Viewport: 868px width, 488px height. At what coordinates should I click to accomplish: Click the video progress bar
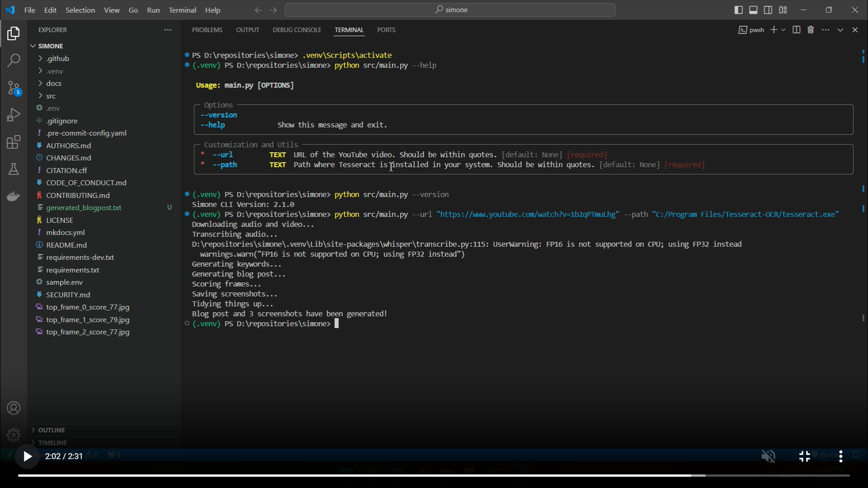pos(362,475)
